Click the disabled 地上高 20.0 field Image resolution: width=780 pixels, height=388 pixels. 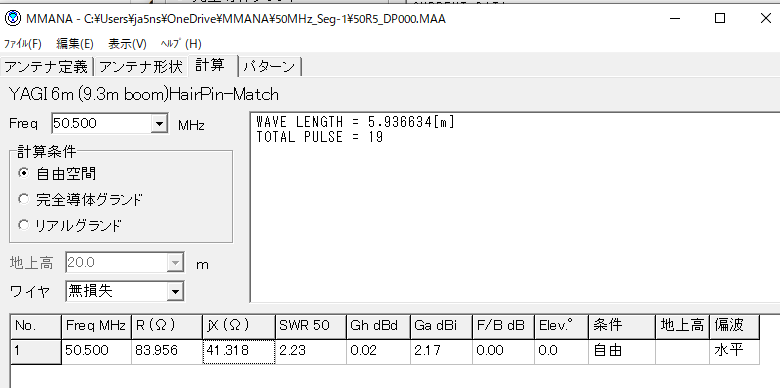pos(116,263)
